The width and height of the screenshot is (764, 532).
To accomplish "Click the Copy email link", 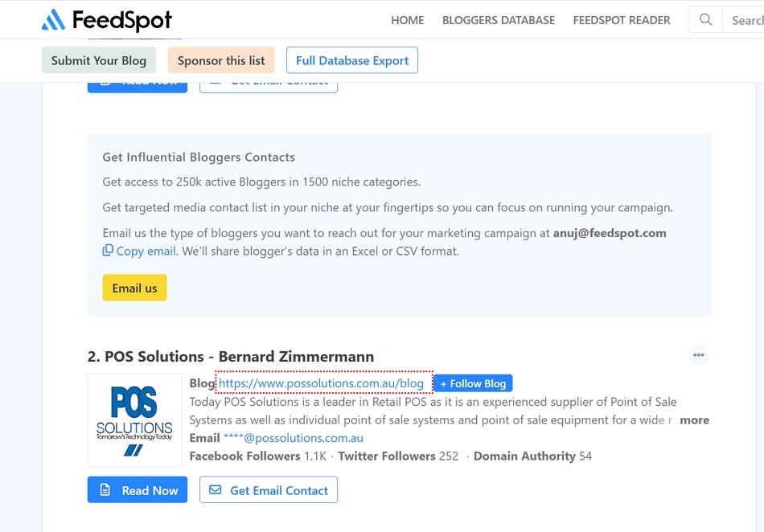I will [146, 252].
